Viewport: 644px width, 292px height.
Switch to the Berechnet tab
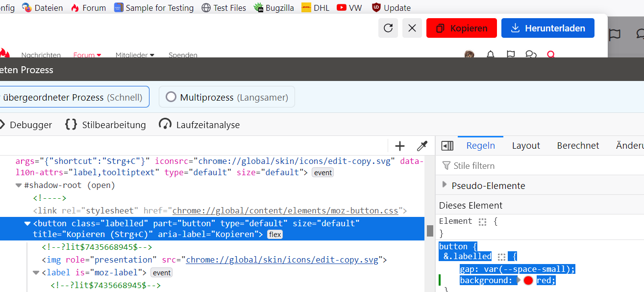coord(578,146)
